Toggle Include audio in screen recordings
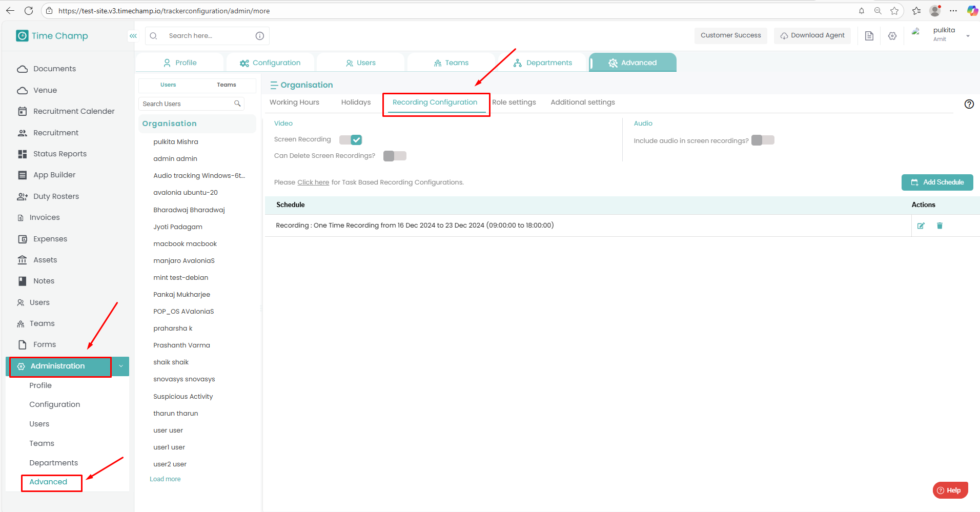Screen dimensions: 980x512 (763, 140)
